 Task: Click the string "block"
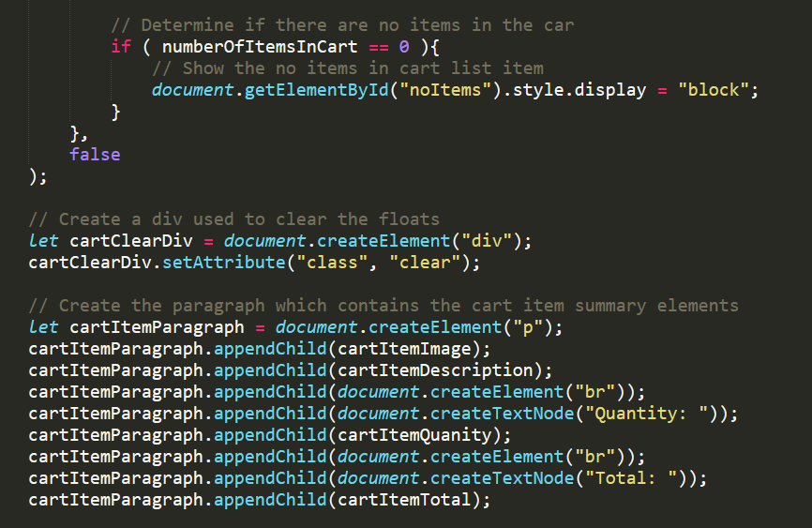(x=714, y=90)
